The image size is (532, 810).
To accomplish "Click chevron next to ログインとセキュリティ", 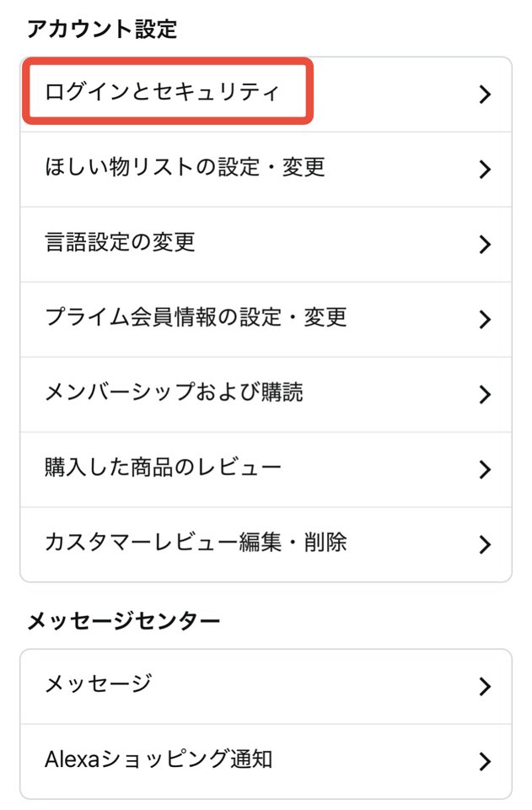I will (484, 94).
